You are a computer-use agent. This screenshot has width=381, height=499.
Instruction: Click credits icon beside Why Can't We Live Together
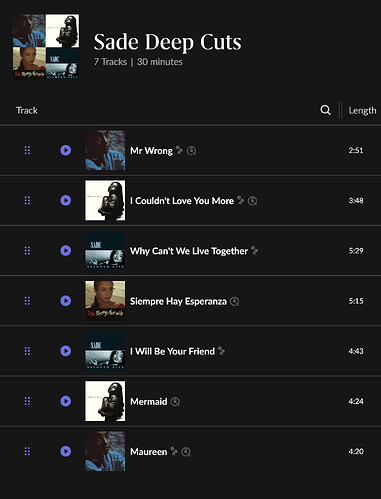point(255,251)
